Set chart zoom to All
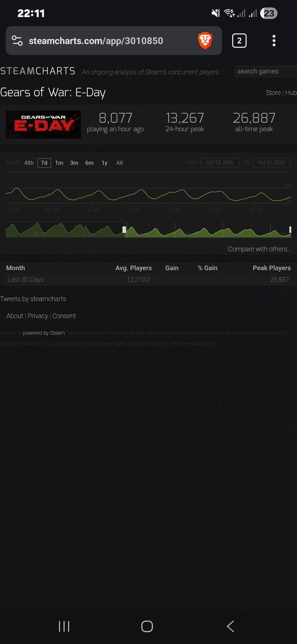 pos(120,163)
